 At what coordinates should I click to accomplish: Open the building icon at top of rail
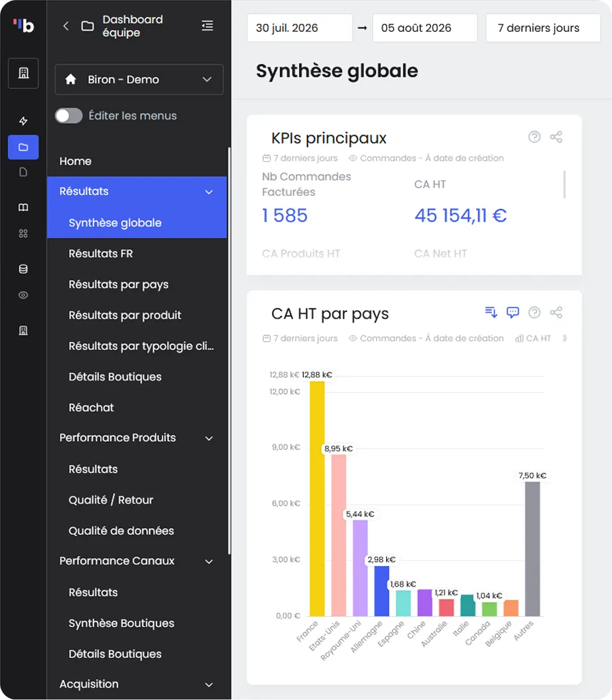point(23,73)
